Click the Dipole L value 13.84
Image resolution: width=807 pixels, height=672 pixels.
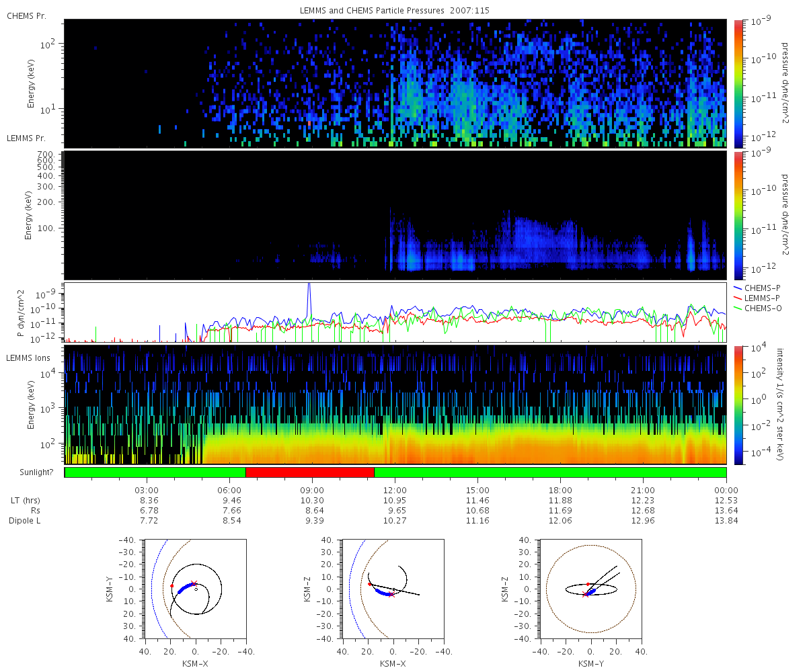click(726, 521)
